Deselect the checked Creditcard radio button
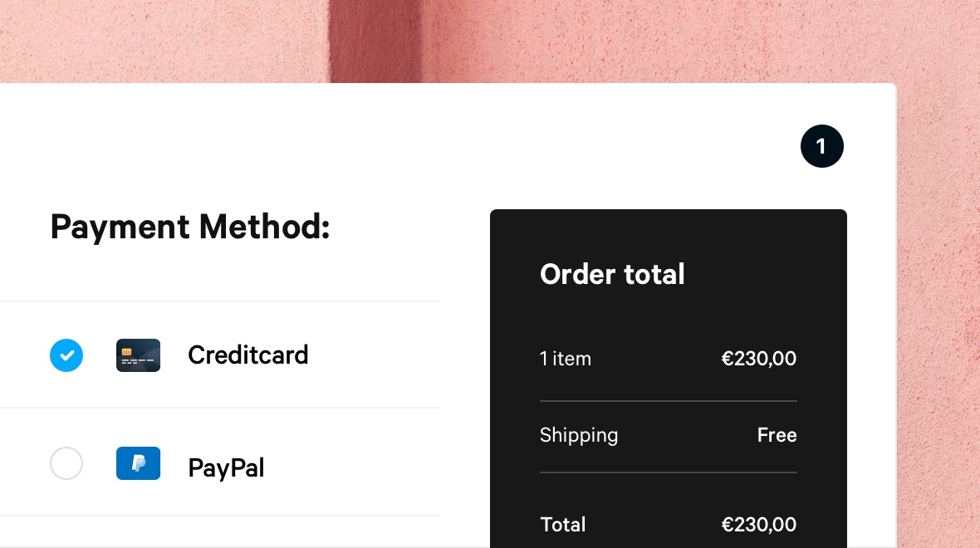 click(x=66, y=355)
